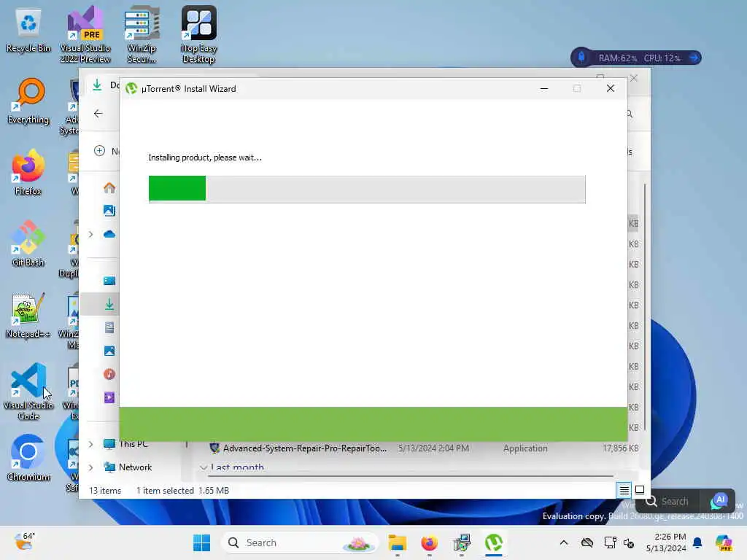Launch Chromium from the desktop

[x=28, y=458]
